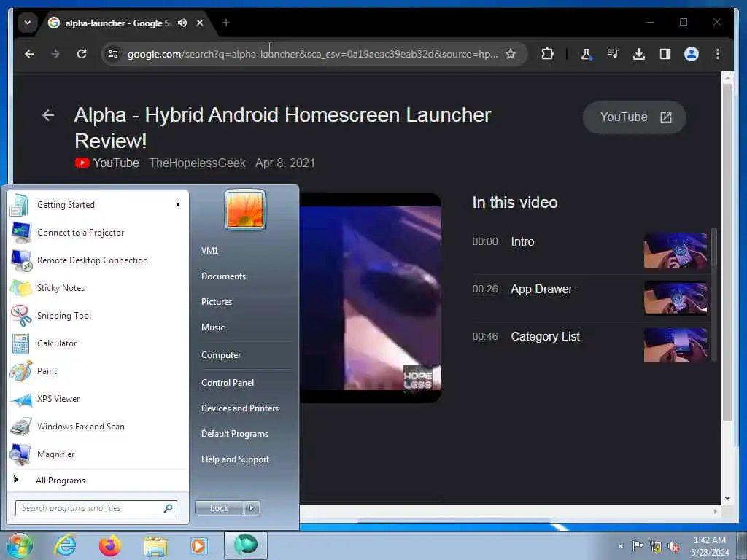Click the Search programs and files box
This screenshot has width=747, height=560.
[96, 508]
